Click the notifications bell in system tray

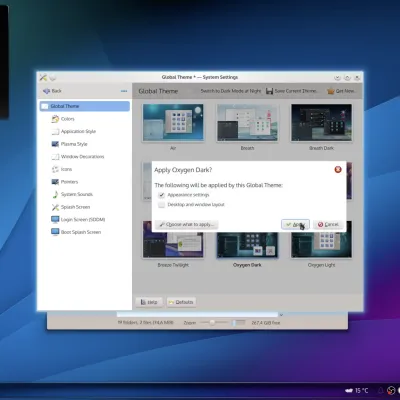pyautogui.click(x=380, y=390)
